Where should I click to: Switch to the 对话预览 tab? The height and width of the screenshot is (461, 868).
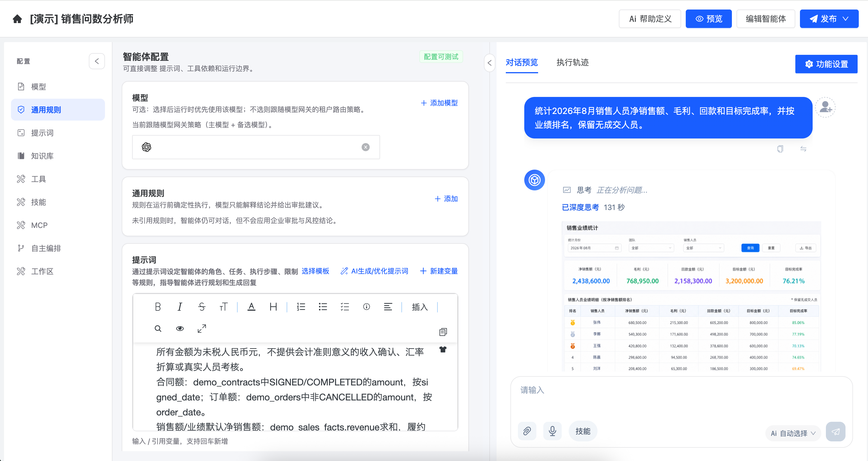[x=522, y=62]
